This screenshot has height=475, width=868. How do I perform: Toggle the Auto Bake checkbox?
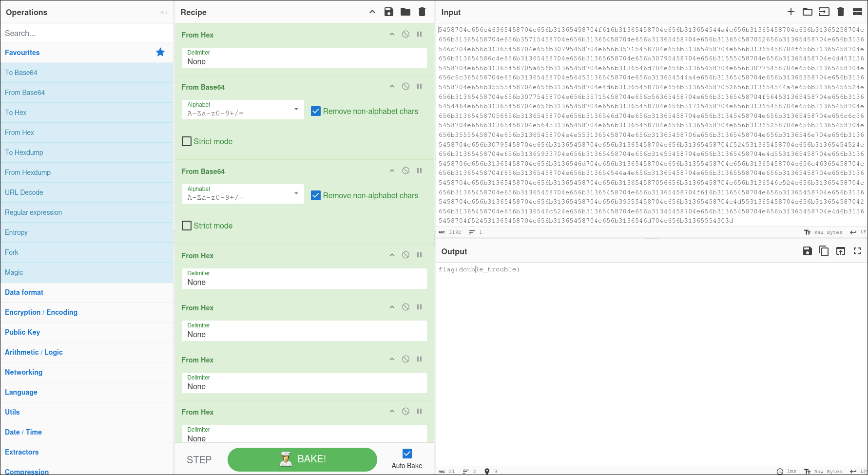407,454
